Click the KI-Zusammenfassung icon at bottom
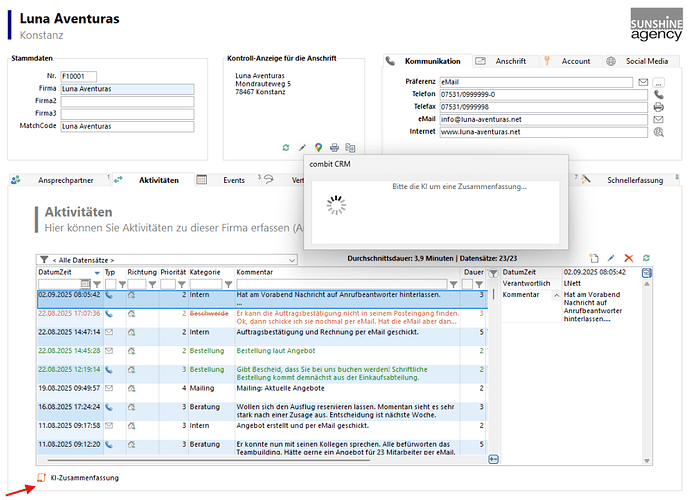The height and width of the screenshot is (500, 689). 41,478
